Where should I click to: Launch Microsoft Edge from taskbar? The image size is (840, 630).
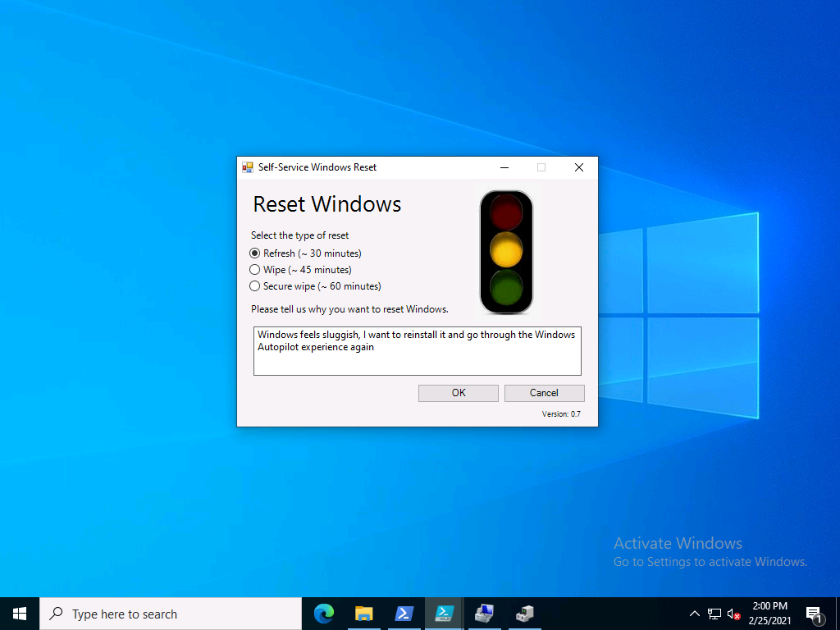click(x=324, y=614)
